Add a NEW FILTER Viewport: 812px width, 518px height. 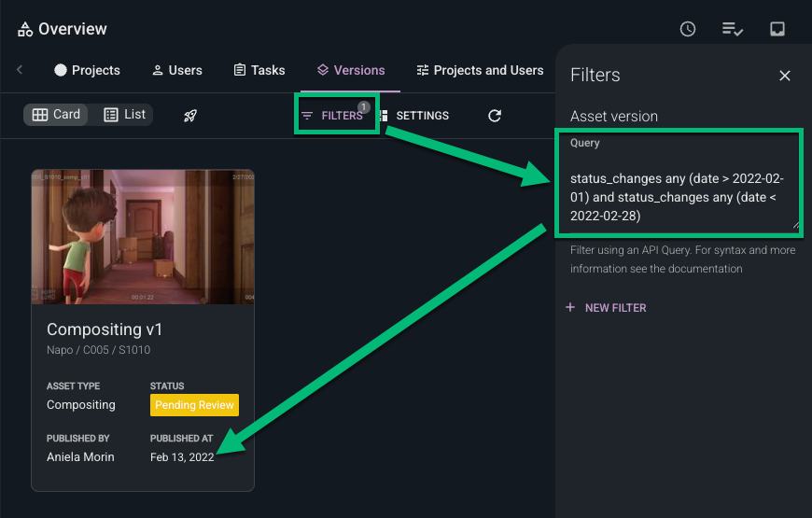tap(607, 308)
